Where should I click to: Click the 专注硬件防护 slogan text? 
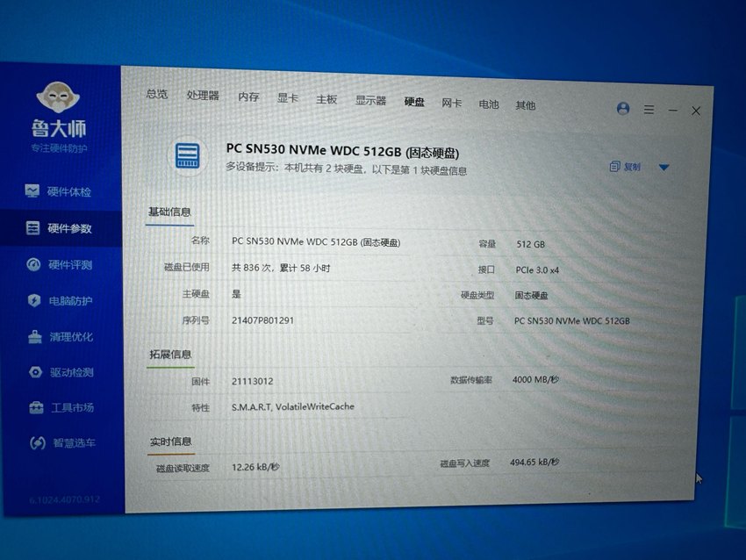[x=59, y=148]
